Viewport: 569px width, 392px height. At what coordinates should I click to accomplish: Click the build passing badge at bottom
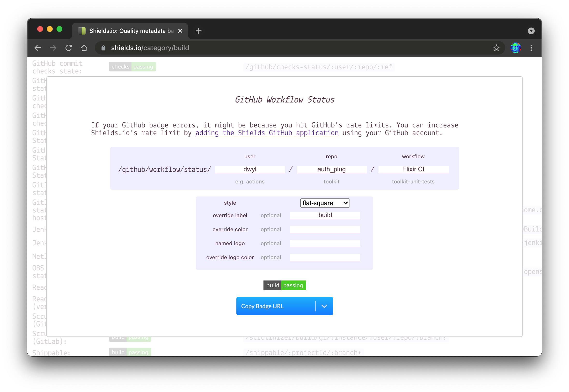[x=284, y=285]
